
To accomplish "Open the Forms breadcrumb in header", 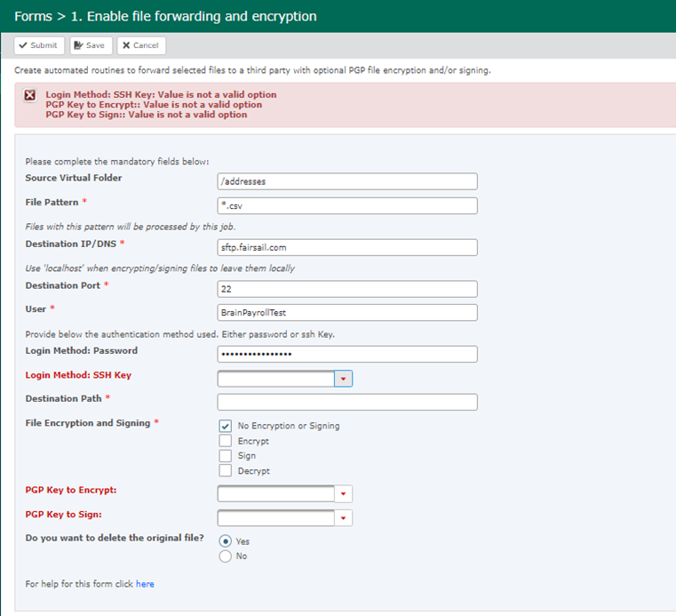I will 33,16.
